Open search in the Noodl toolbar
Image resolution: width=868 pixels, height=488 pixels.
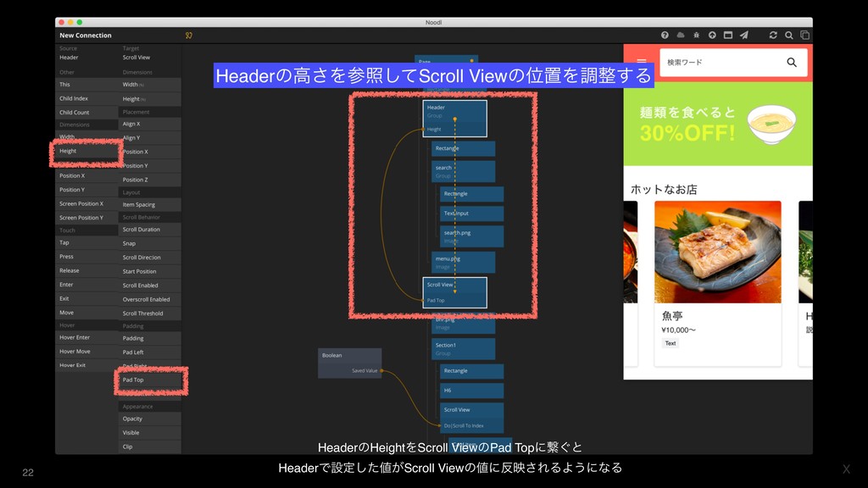click(x=789, y=35)
